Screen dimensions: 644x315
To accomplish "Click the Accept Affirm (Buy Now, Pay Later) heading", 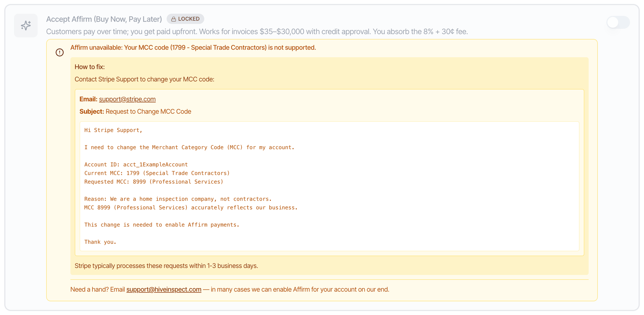I will (104, 19).
